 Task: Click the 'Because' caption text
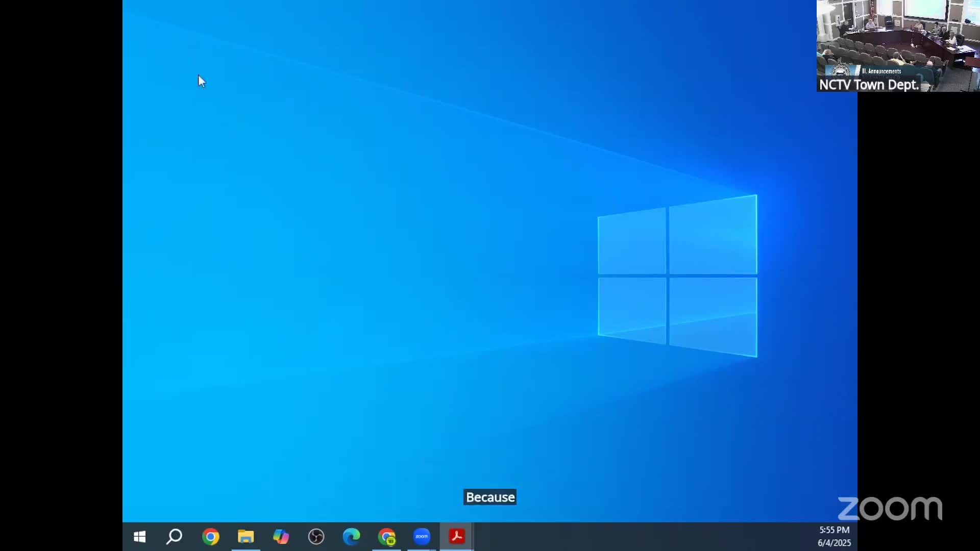point(490,497)
